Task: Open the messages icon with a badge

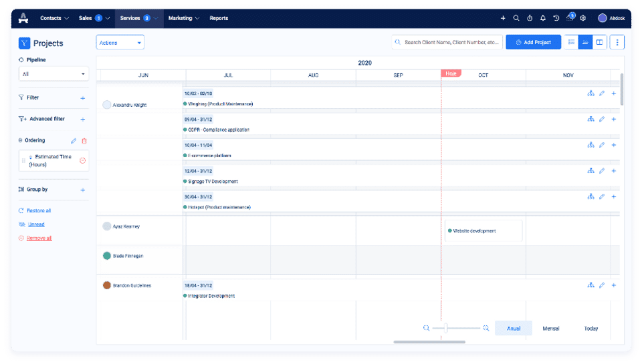Action: coord(570,17)
